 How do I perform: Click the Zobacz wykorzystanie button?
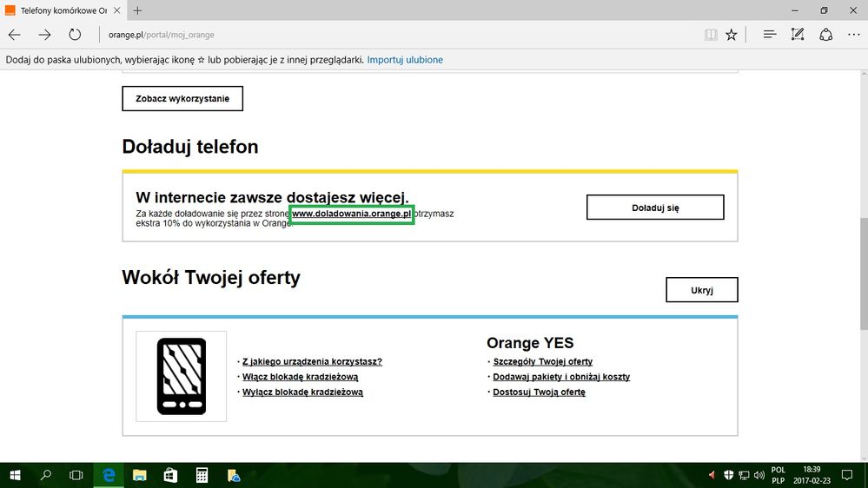pyautogui.click(x=182, y=98)
